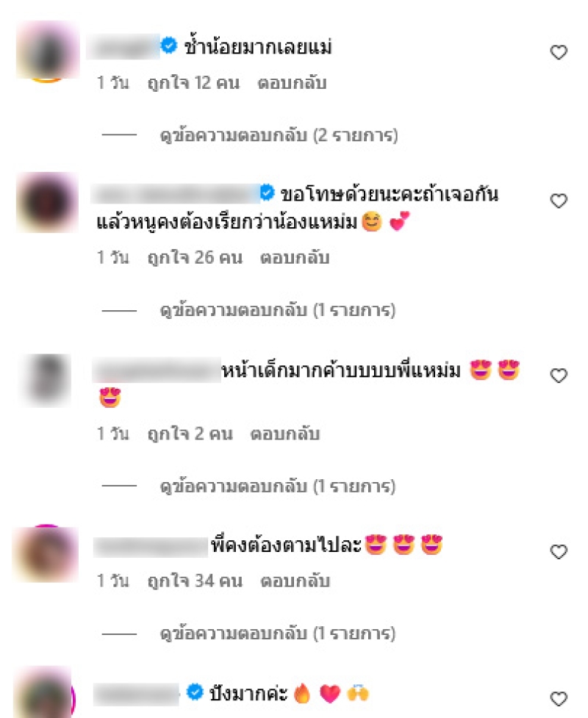The image size is (588, 718).
Task: Show the 1 reply under the 26-likes comment
Action: (278, 310)
